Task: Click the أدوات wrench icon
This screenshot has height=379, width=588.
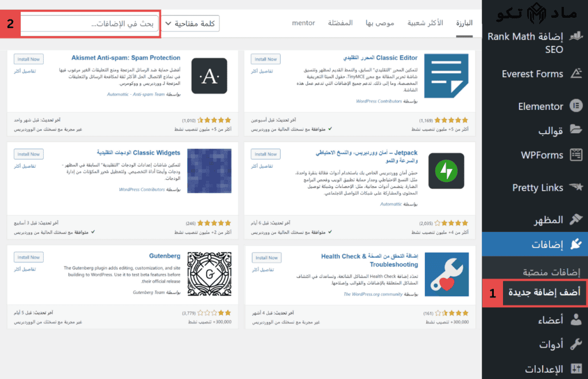Action: [x=576, y=344]
